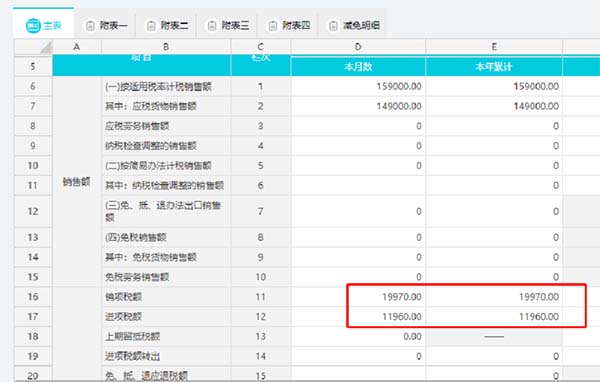Click the empty 本月数 cell in row 11
The height and width of the screenshot is (382, 600).
click(x=358, y=185)
